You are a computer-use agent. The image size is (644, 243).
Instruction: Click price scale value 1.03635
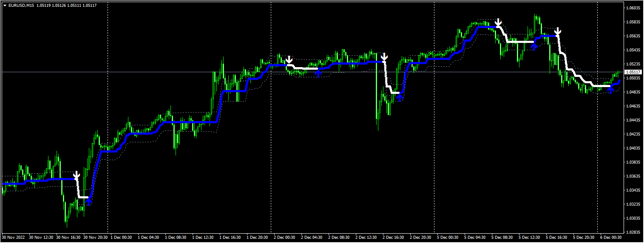[x=633, y=176]
